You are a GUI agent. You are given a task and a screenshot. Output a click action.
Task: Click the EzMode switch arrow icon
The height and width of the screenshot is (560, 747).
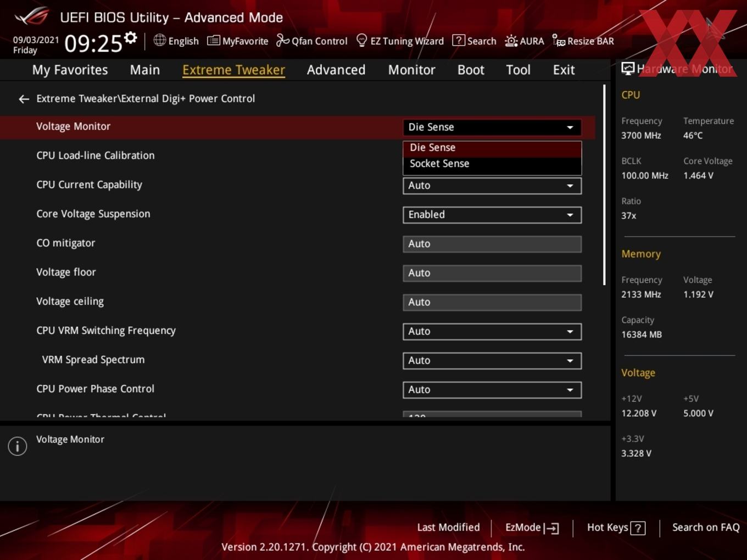click(551, 528)
